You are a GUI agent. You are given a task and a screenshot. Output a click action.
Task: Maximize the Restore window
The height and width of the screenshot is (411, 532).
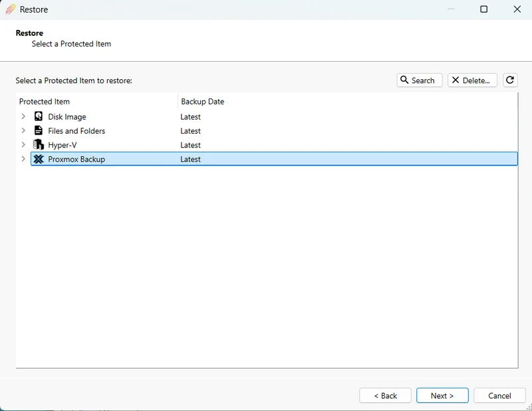point(483,9)
